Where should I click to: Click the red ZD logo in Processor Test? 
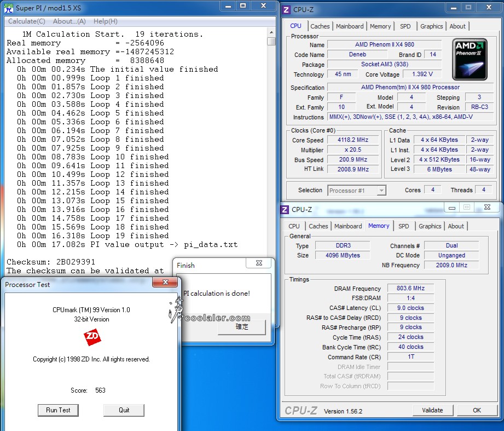pyautogui.click(x=92, y=337)
